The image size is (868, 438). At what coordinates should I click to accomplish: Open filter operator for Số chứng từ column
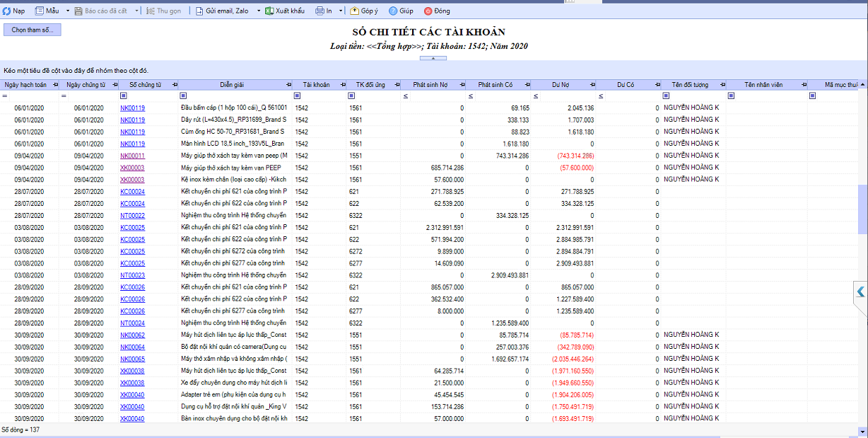point(124,96)
